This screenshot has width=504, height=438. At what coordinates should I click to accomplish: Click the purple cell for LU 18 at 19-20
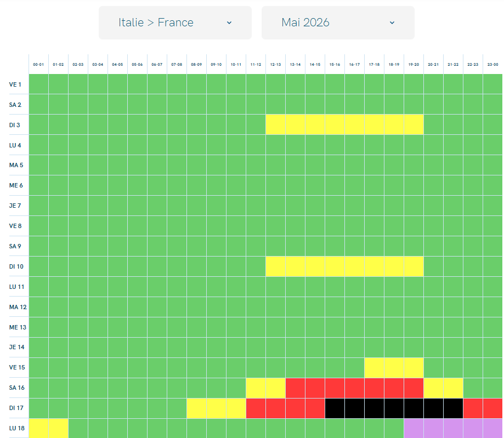tap(414, 428)
